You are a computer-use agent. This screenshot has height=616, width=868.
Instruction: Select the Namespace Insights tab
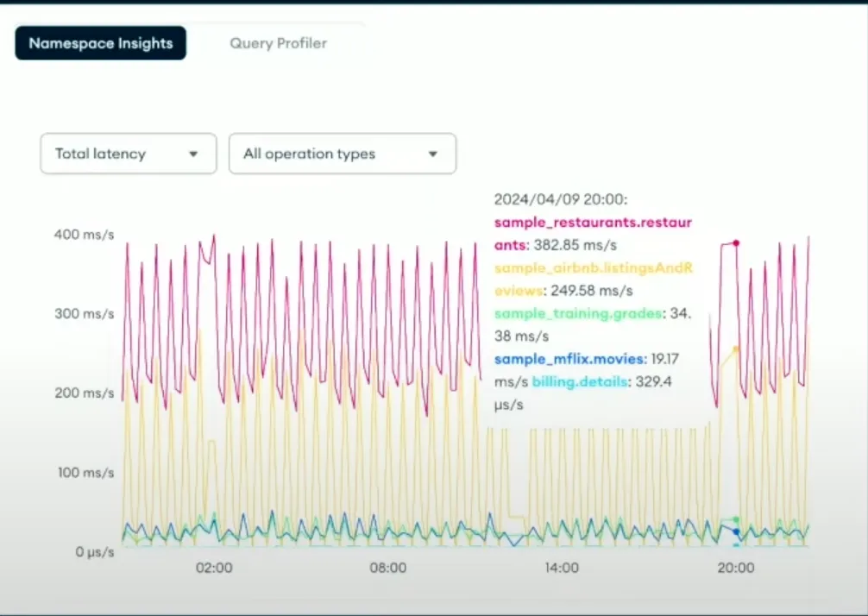(x=100, y=43)
